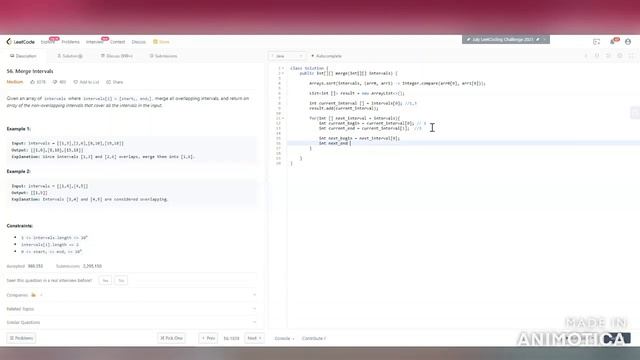This screenshot has width=640, height=360.
Task: Click the Share button
Action: point(115,82)
